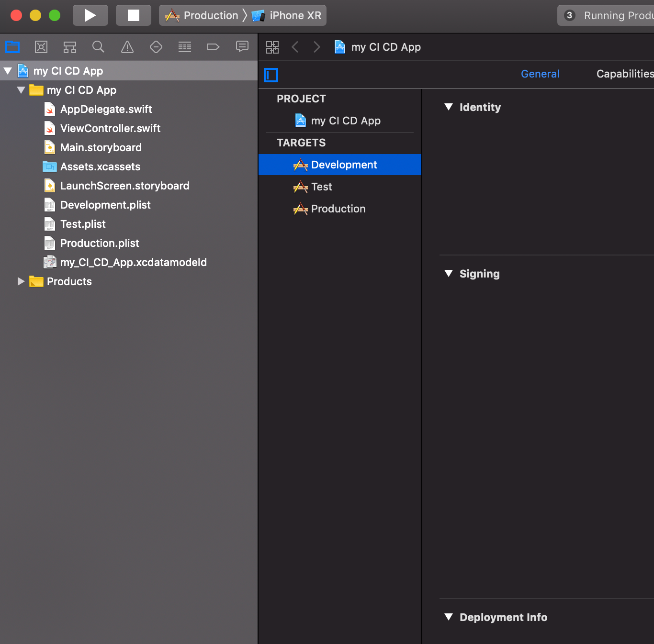Open the Production scheme selector
This screenshot has height=644, width=654.
(202, 15)
